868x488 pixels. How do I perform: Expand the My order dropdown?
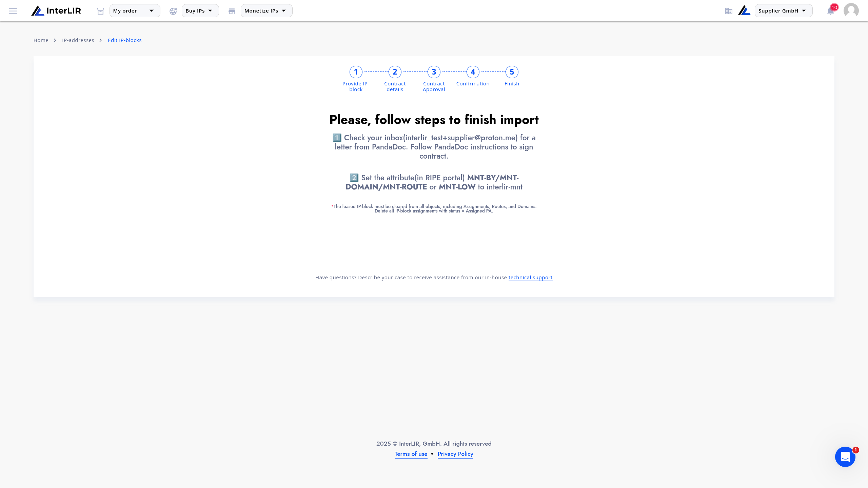(135, 11)
